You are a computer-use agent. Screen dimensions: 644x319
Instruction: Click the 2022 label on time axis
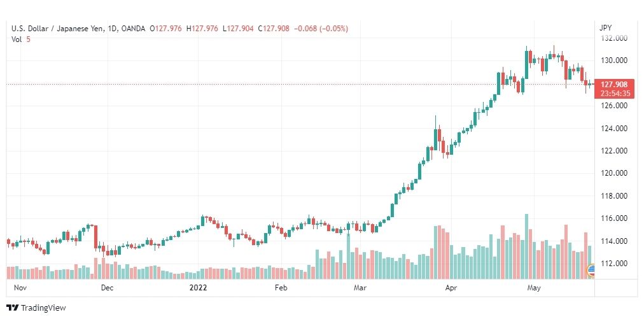point(198,288)
